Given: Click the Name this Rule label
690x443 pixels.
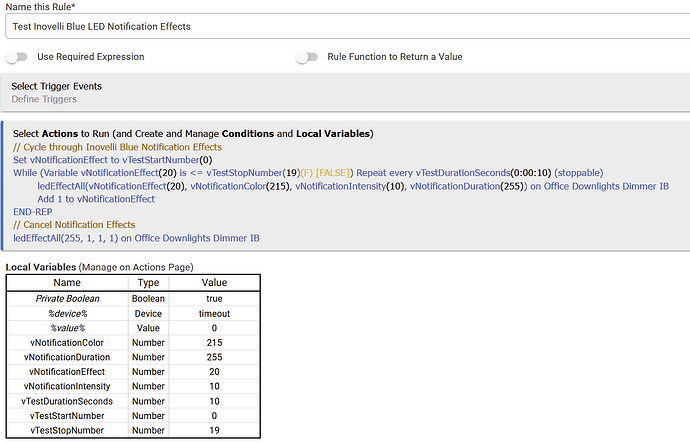Looking at the screenshot, I should tap(40, 7).
